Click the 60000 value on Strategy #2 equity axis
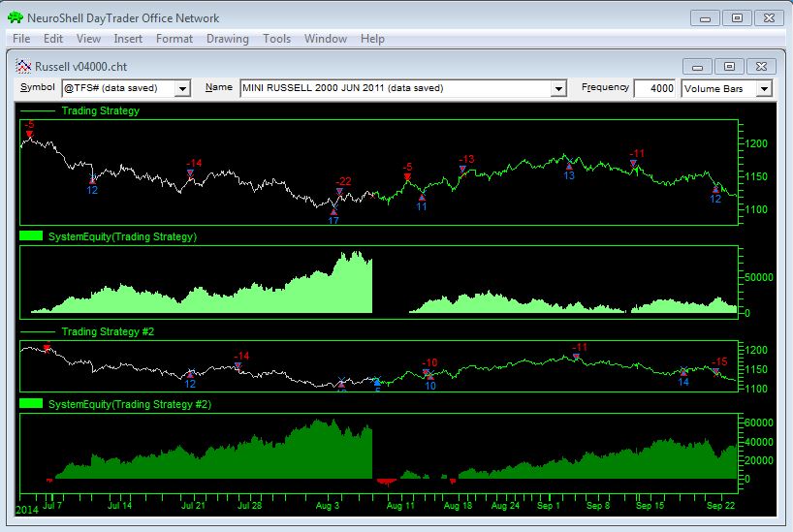Viewport: 793px width, 532px height. [x=759, y=422]
